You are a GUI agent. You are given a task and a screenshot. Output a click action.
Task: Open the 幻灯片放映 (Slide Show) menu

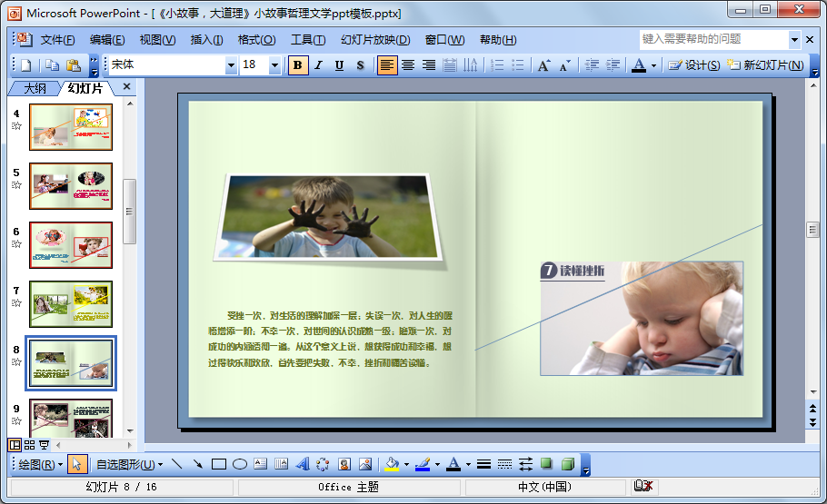375,40
